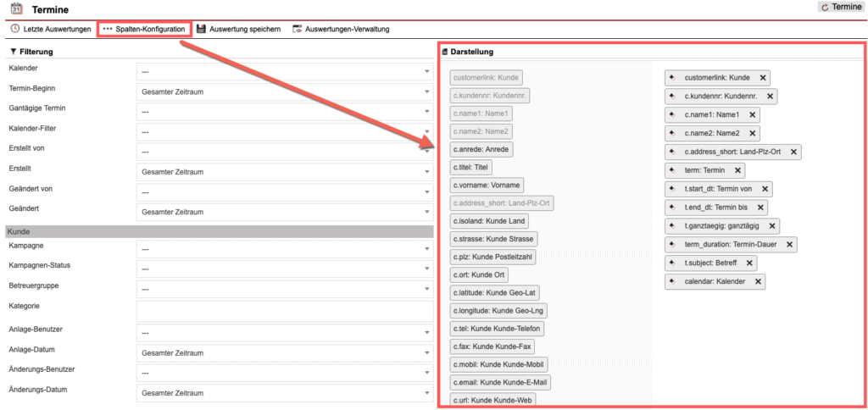Open the Termin-Beginn dropdown

pyautogui.click(x=284, y=91)
